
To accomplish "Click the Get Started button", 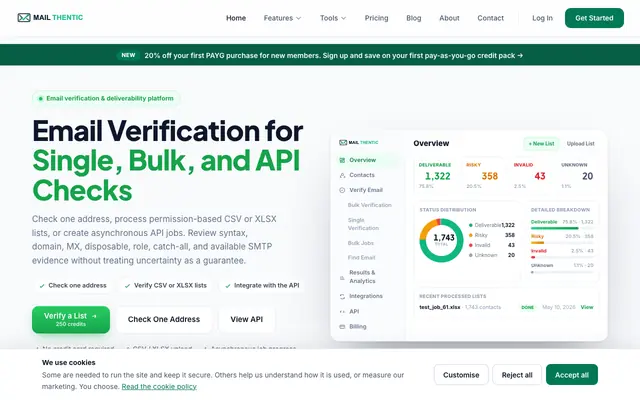I will pos(594,18).
